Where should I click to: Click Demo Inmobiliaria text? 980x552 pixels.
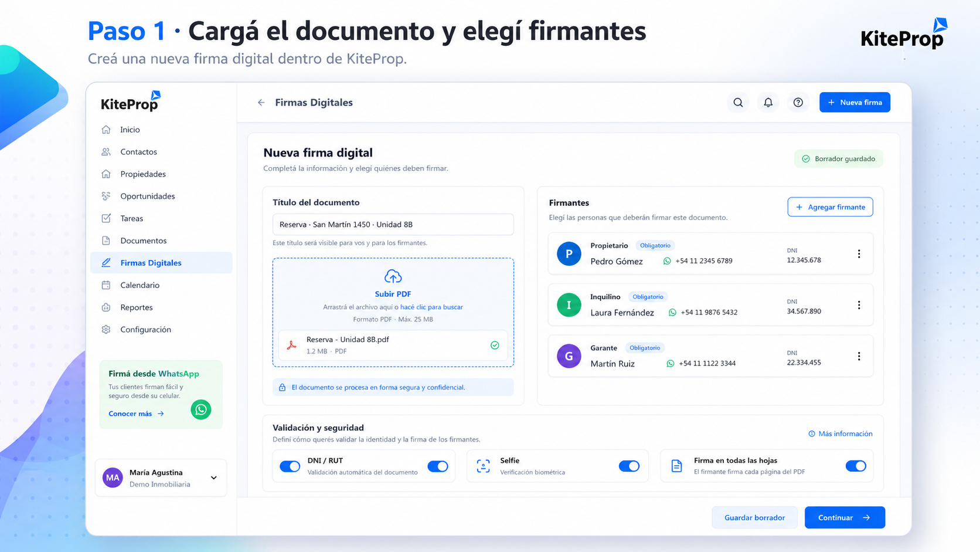point(159,485)
